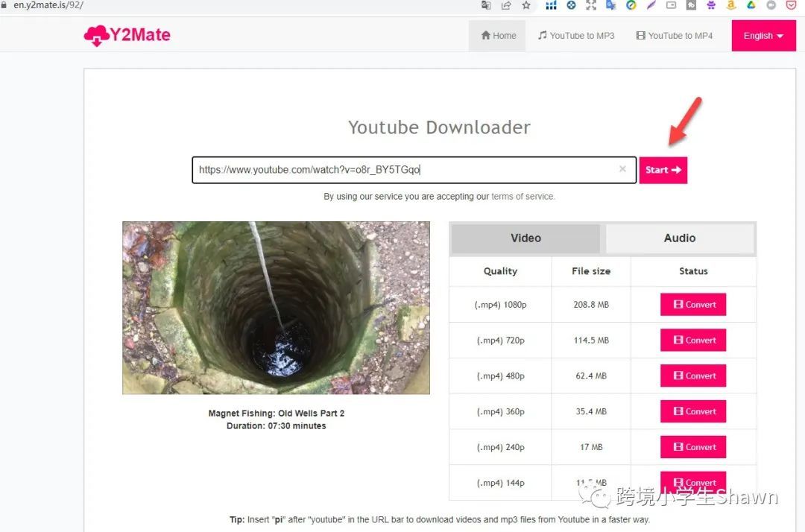The image size is (805, 532).
Task: Clear the URL field with the X icon
Action: (622, 169)
